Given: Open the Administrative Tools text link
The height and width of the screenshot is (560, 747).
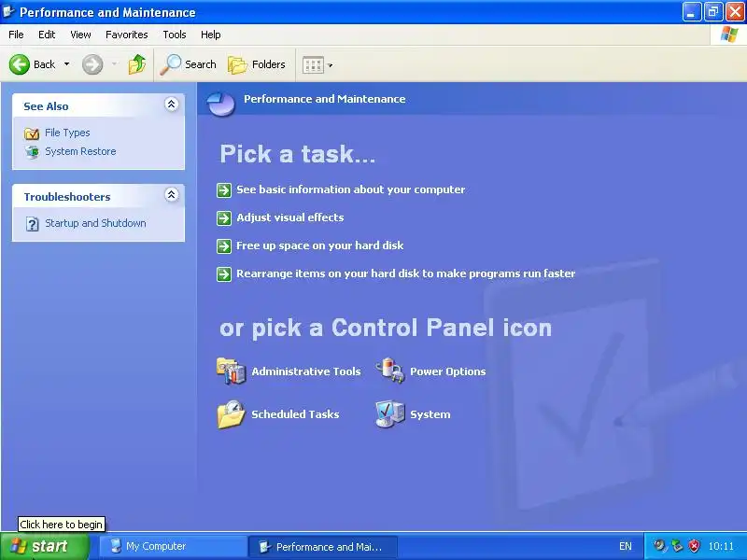Looking at the screenshot, I should point(306,371).
